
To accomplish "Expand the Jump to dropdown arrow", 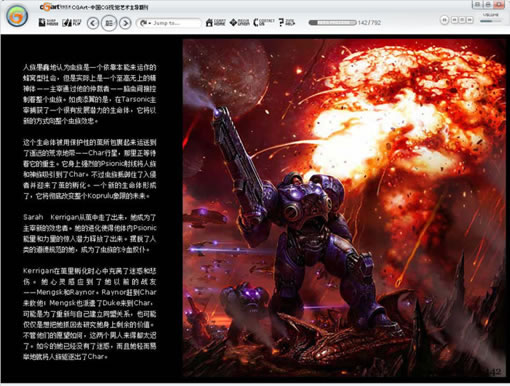I will coord(150,23).
